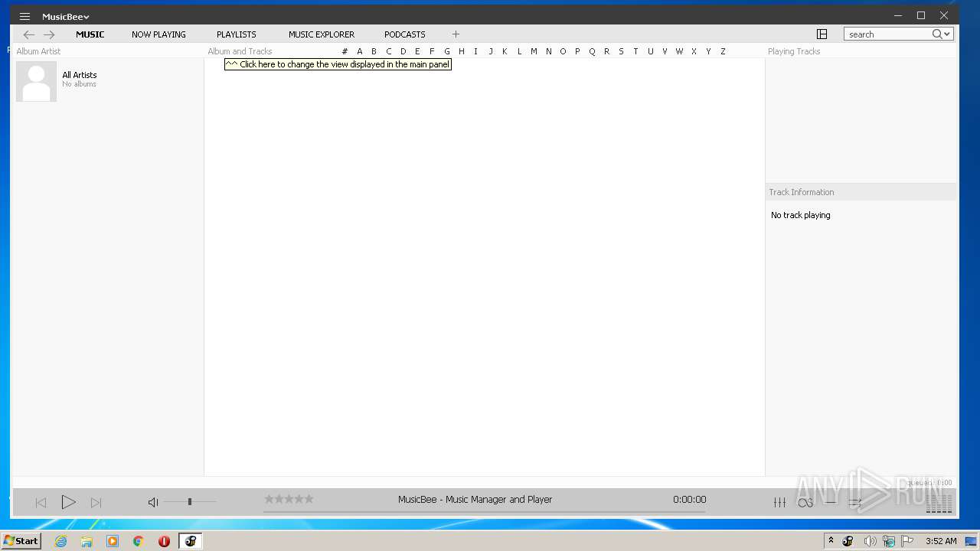
Task: Open the PODCASTS tab
Action: point(404,34)
